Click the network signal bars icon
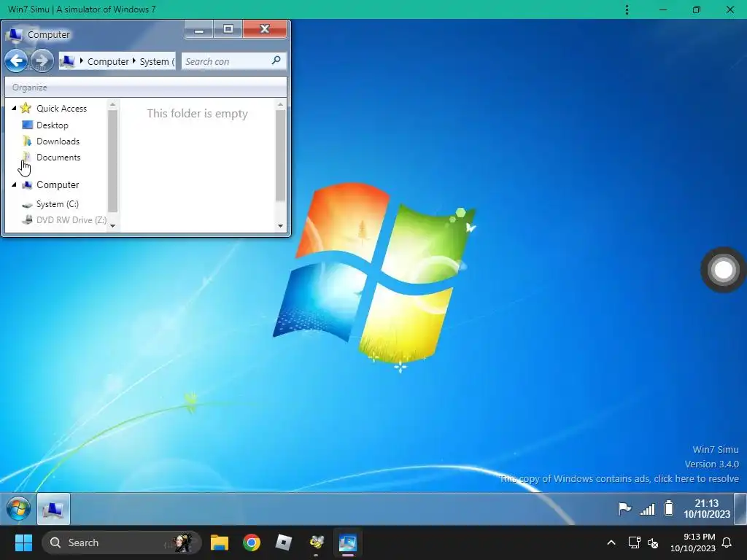The height and width of the screenshot is (560, 747). pyautogui.click(x=647, y=509)
